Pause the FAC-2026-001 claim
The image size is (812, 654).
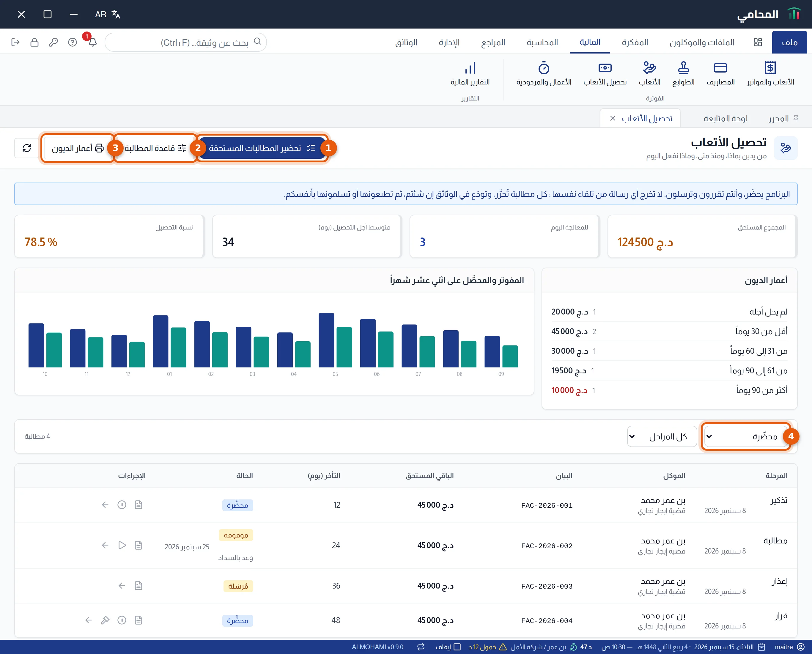point(122,505)
